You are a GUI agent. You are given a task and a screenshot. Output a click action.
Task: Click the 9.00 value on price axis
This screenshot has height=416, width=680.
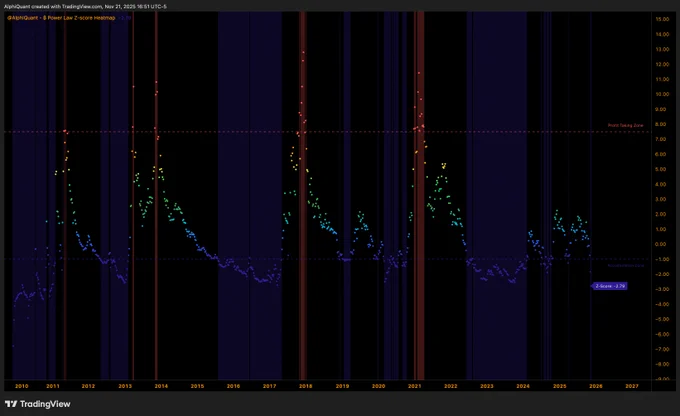662,109
